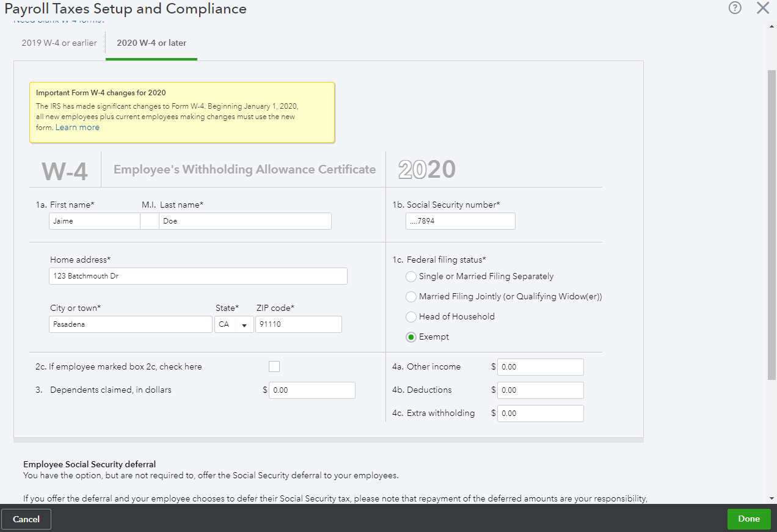Click the Employee Social Security deferral heading
The image size is (777, 532).
click(x=90, y=464)
